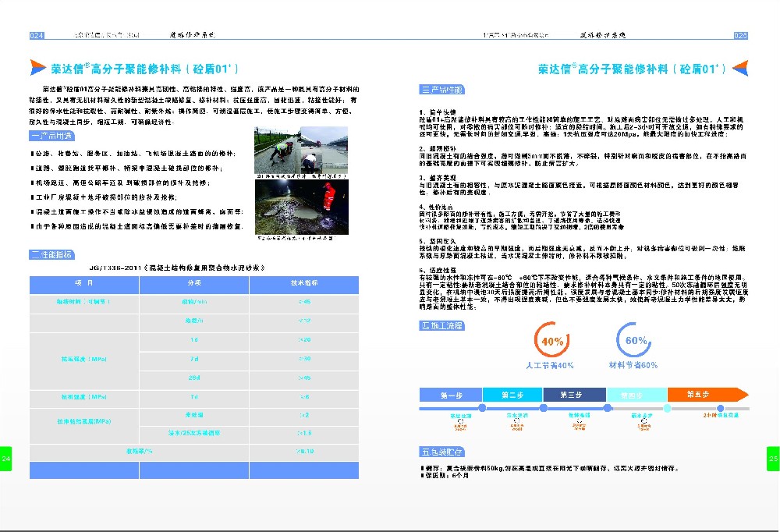Image resolution: width=780 pixels, height=532 pixels.
Task: Click the orange 40% ring graphic
Action: [551, 340]
